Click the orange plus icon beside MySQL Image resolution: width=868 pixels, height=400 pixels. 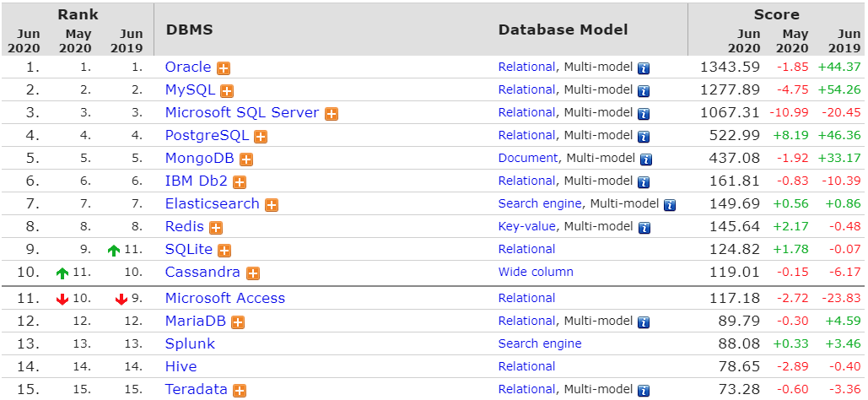227,91
